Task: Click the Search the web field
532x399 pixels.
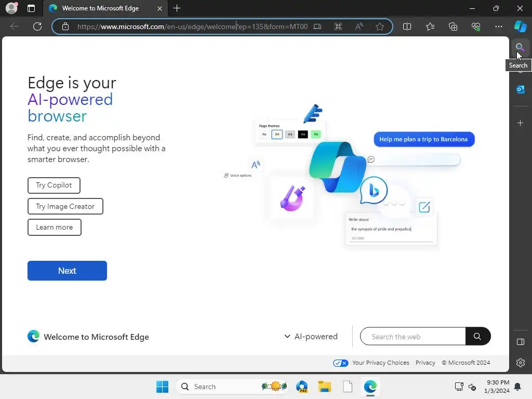Action: [413, 337]
